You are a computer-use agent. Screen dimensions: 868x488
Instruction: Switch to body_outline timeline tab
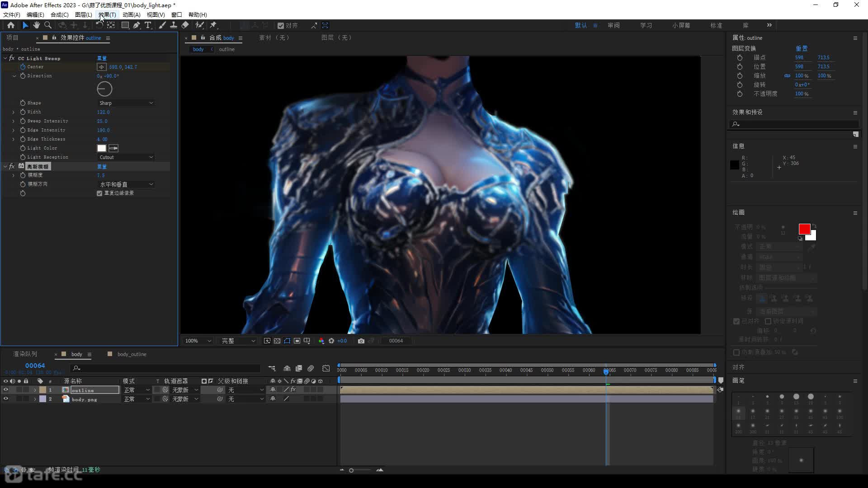(x=132, y=354)
